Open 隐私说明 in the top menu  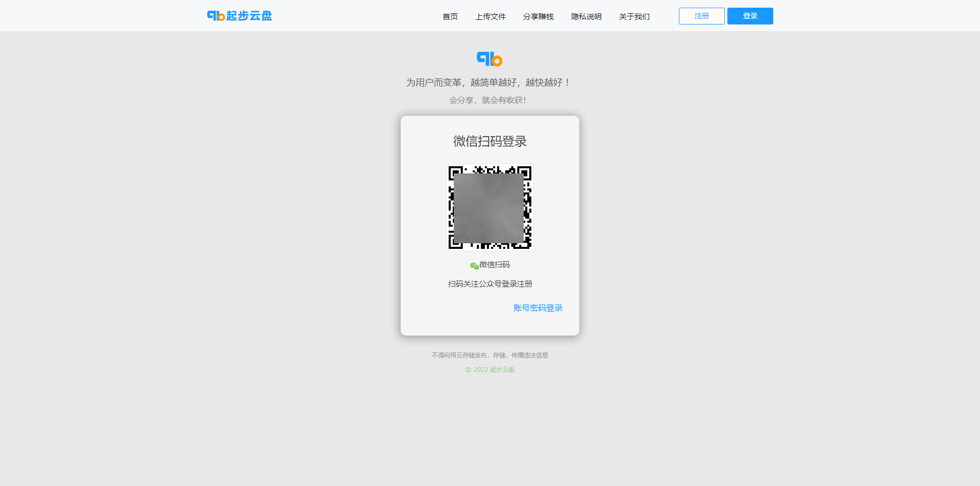586,16
